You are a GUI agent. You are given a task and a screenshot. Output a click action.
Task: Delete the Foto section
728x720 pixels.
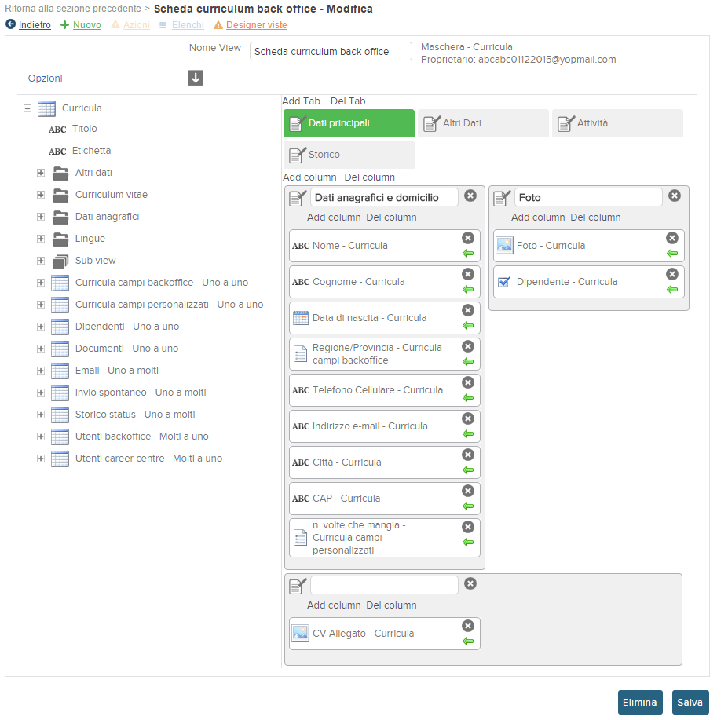(x=675, y=196)
